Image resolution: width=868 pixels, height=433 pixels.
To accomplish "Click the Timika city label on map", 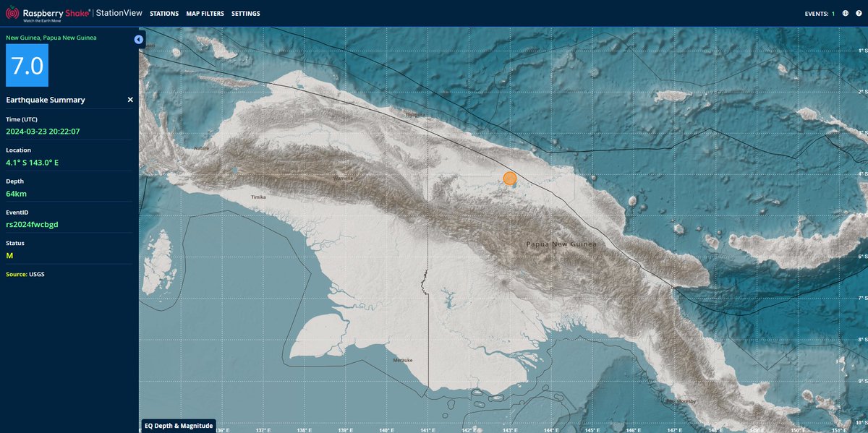I will [258, 197].
